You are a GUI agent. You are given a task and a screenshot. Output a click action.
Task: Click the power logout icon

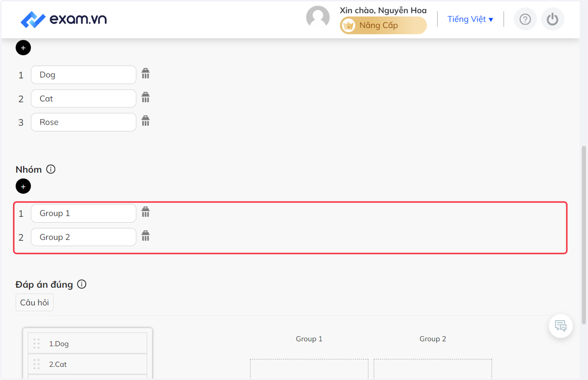(x=553, y=20)
